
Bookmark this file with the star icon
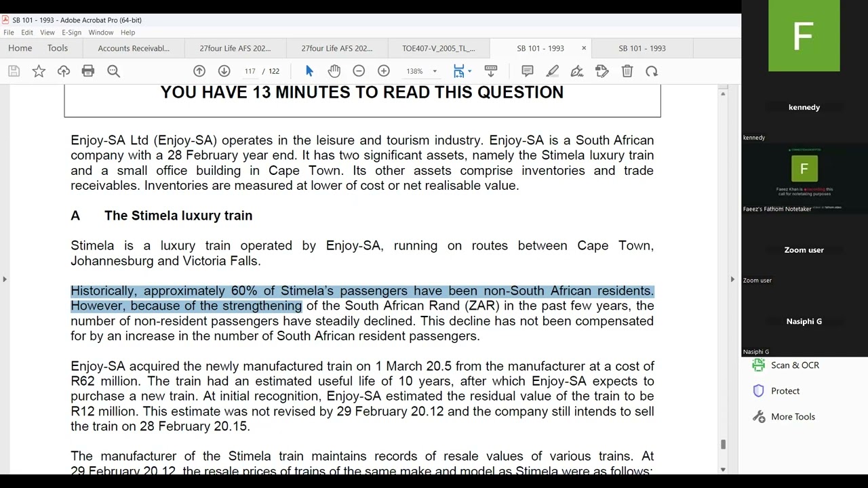39,71
